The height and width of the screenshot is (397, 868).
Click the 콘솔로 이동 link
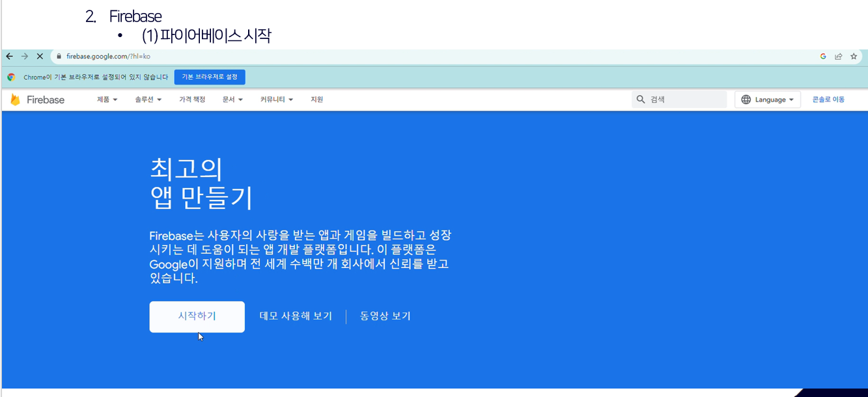(x=828, y=100)
